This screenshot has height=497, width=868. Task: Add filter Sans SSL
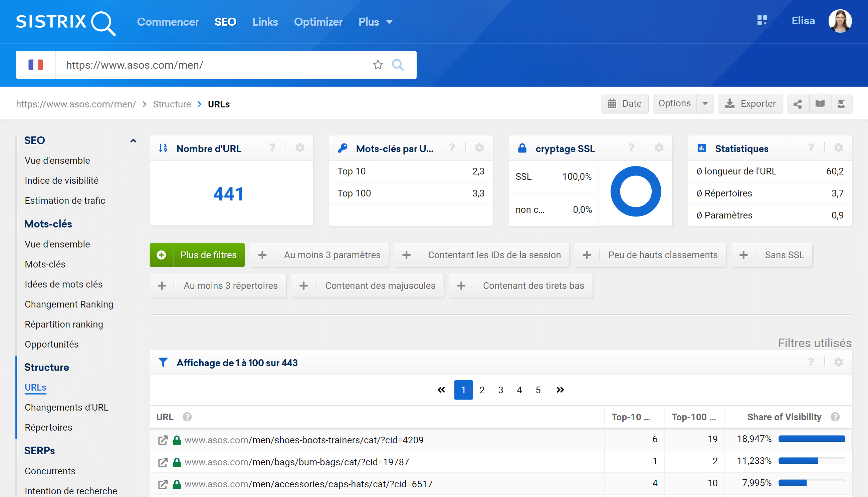(x=772, y=255)
